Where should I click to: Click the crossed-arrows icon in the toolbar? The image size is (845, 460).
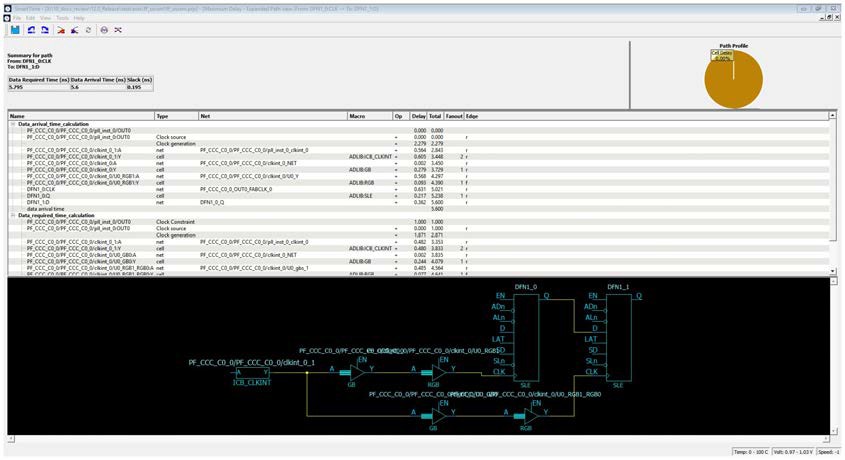(119, 30)
